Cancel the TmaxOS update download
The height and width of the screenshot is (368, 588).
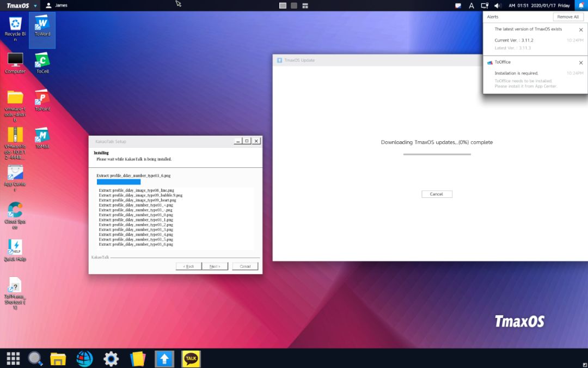click(437, 194)
